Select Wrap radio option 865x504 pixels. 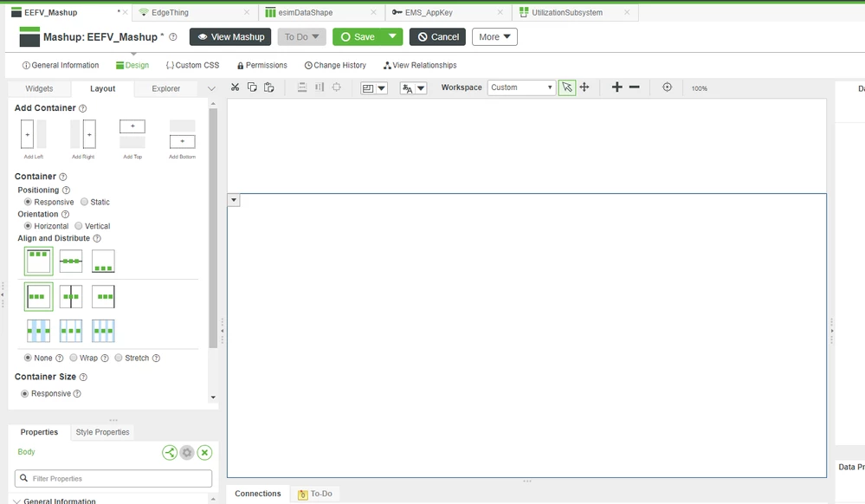click(74, 358)
